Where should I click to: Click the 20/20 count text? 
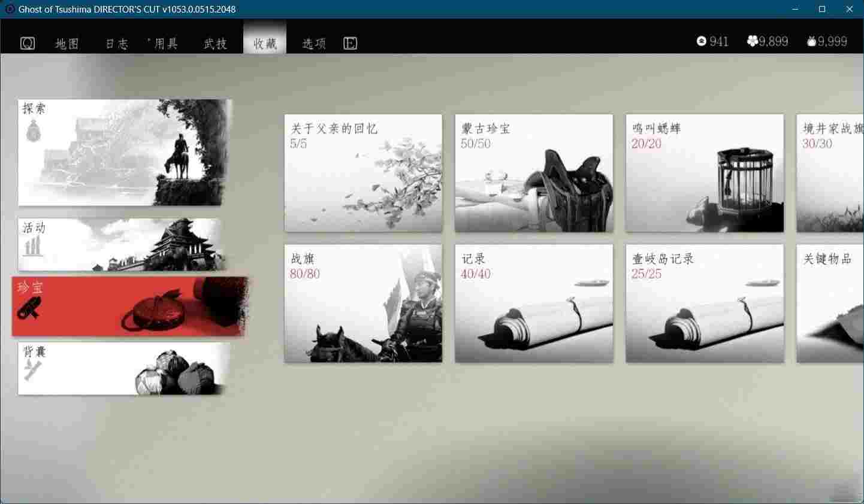(x=647, y=144)
